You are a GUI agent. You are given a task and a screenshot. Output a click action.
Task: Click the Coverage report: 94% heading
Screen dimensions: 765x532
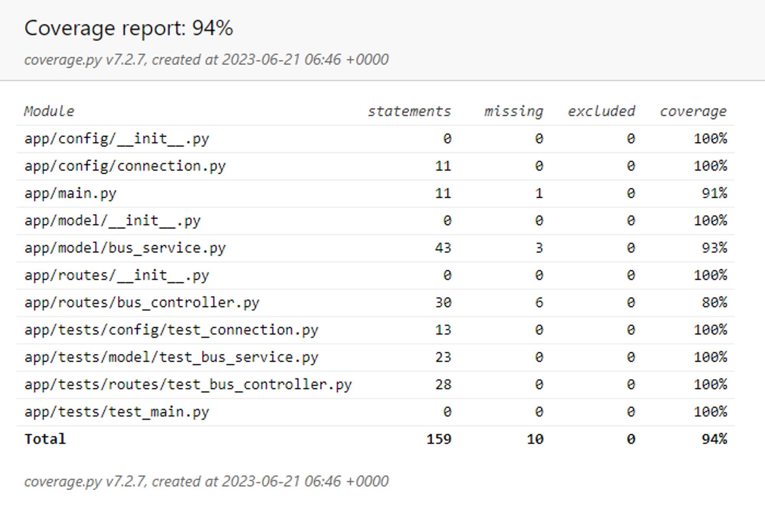click(x=129, y=27)
